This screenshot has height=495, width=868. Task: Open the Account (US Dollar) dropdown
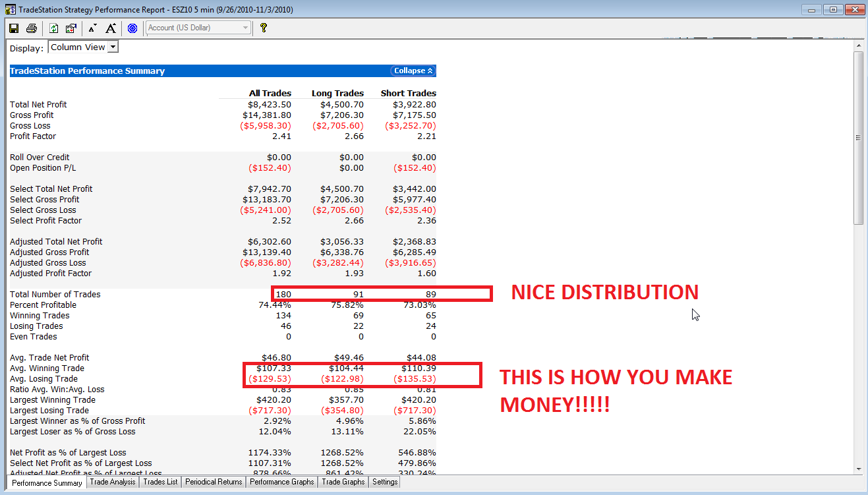(198, 28)
